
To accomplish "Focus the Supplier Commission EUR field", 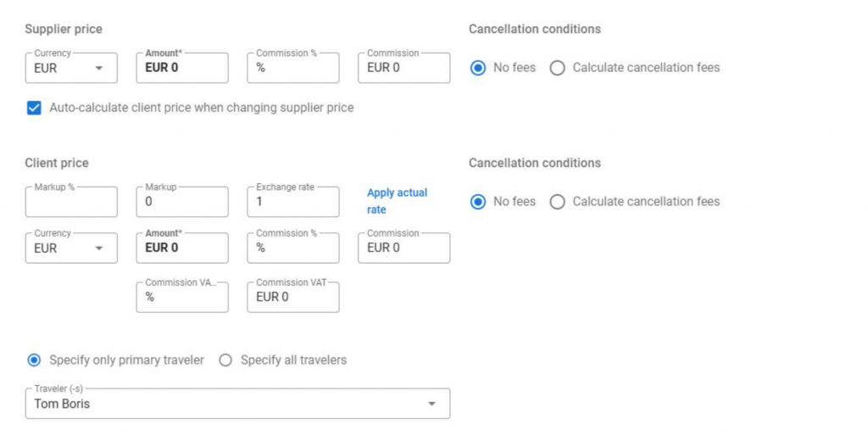I will coord(403,68).
